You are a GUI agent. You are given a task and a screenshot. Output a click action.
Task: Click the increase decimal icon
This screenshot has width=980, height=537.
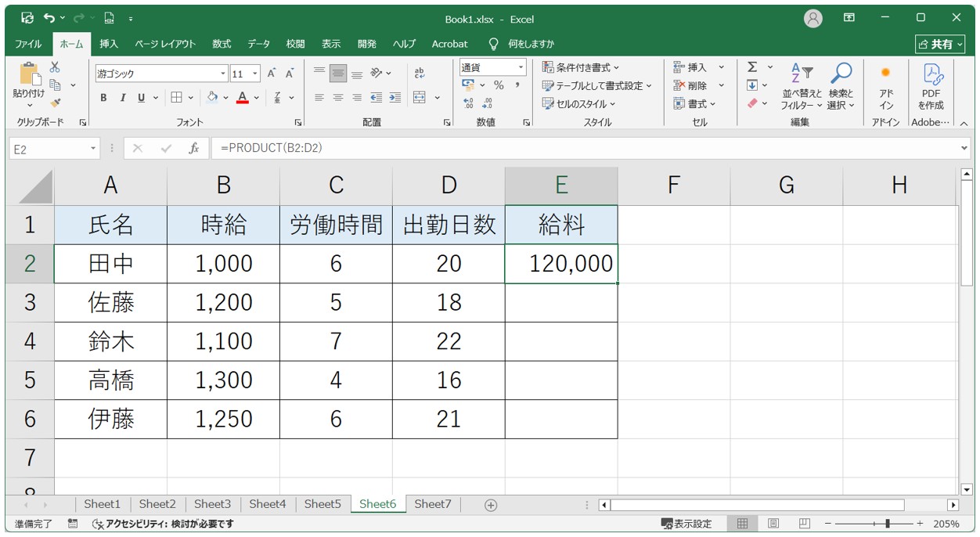(469, 103)
